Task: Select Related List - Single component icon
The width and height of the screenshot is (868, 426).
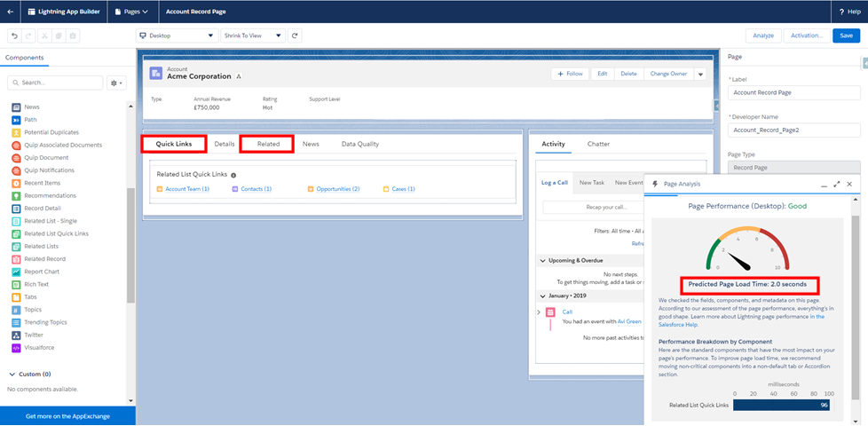Action: (16, 221)
